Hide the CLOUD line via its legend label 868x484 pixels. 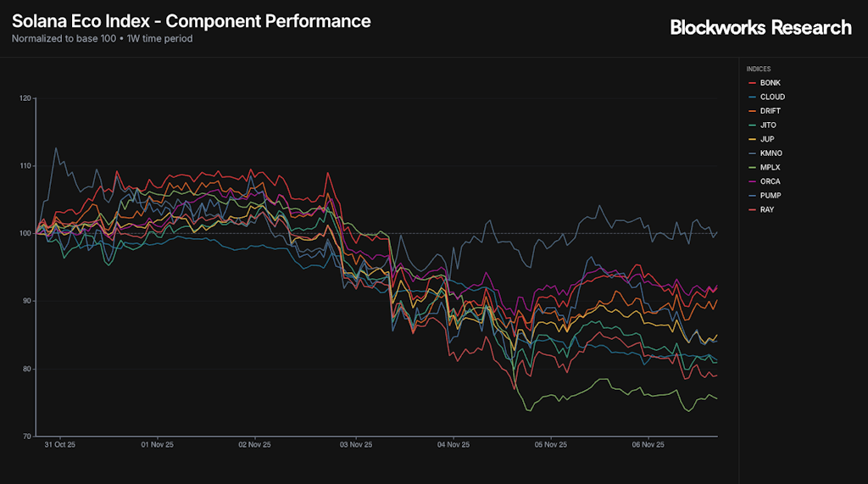(x=772, y=97)
